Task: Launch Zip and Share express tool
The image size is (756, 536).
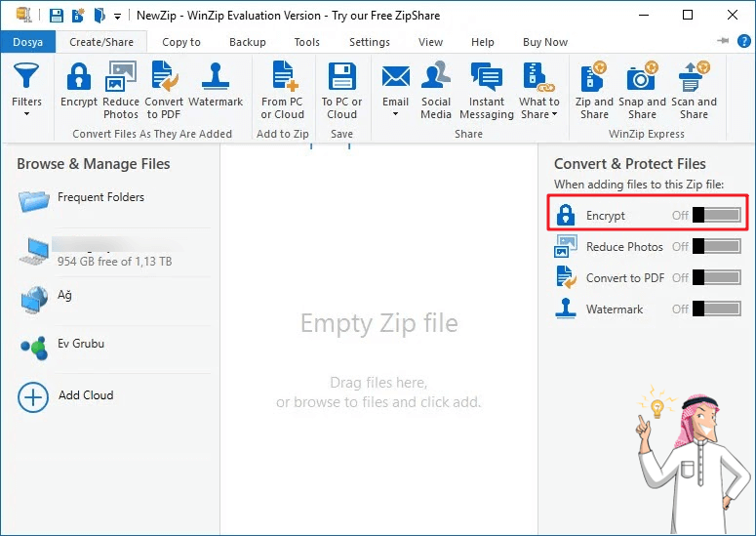Action: tap(594, 90)
